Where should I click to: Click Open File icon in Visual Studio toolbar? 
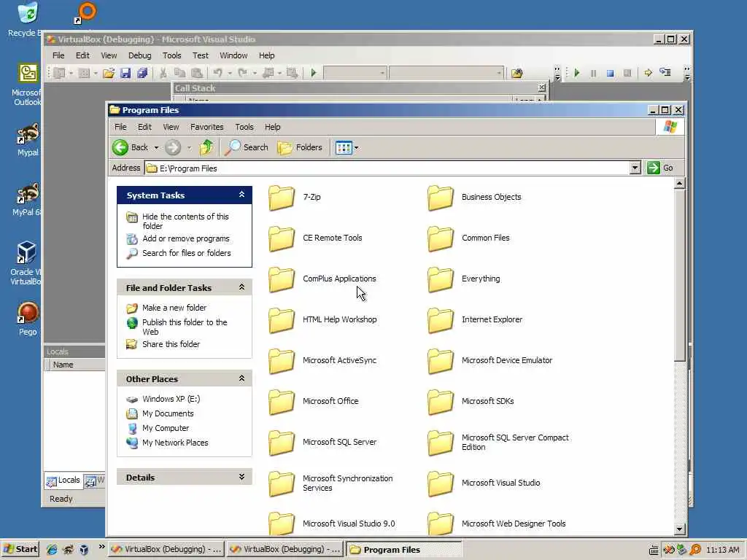[x=109, y=73]
